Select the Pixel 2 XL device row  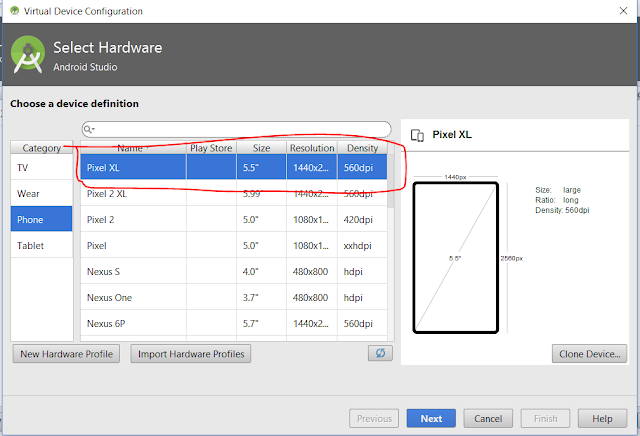click(233, 194)
